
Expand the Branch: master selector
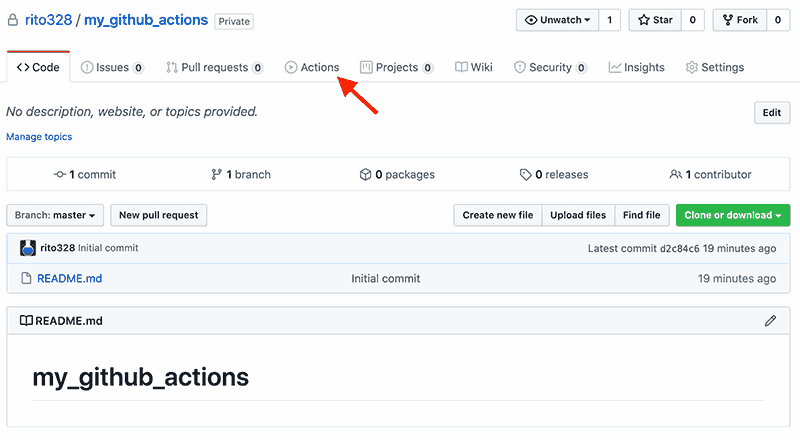point(56,215)
